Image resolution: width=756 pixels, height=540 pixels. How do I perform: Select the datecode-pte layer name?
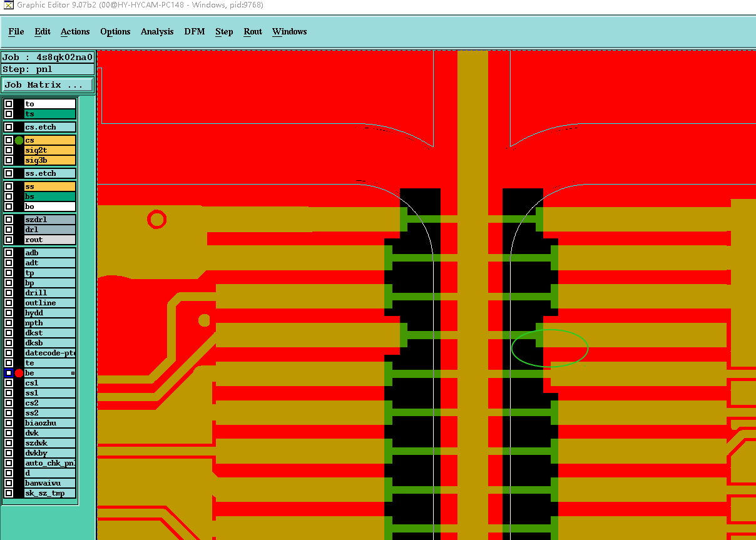[x=49, y=353]
